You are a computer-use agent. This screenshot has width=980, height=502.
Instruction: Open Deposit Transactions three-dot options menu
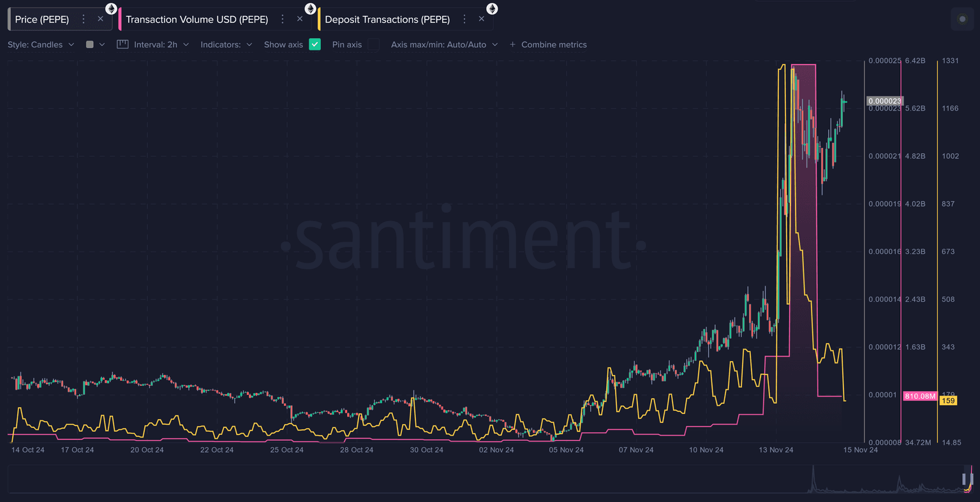click(464, 19)
